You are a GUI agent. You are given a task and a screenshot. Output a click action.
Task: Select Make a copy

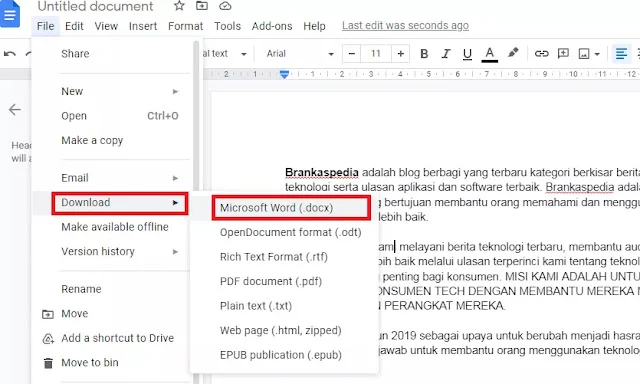coord(112,140)
